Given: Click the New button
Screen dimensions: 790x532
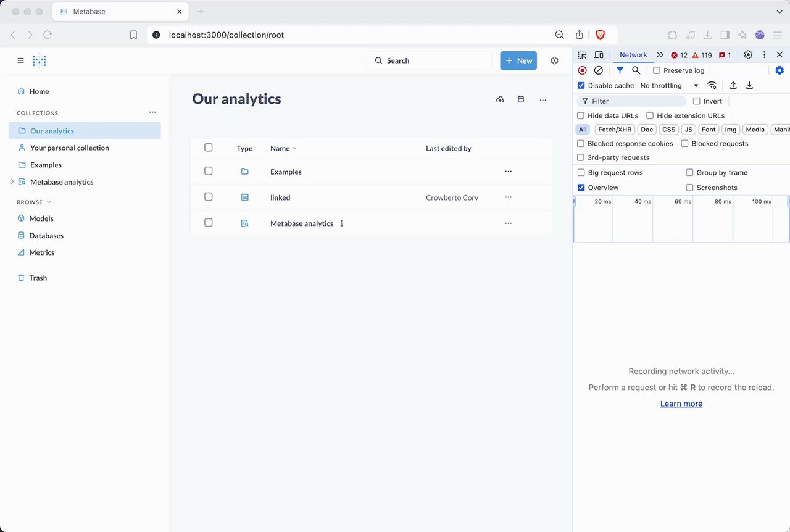Looking at the screenshot, I should pos(518,60).
